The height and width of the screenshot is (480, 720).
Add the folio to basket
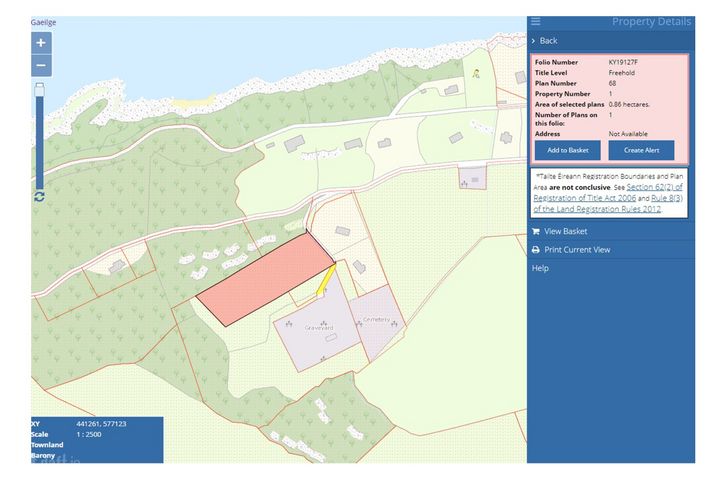(567, 150)
